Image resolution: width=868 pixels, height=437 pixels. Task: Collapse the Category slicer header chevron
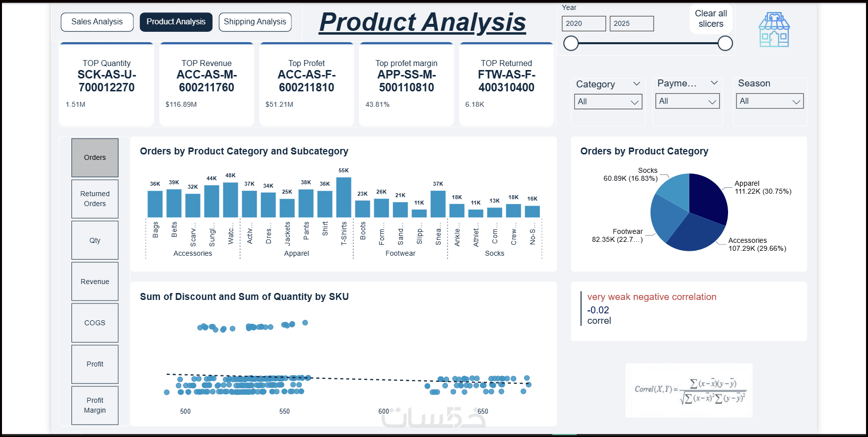[x=637, y=84]
